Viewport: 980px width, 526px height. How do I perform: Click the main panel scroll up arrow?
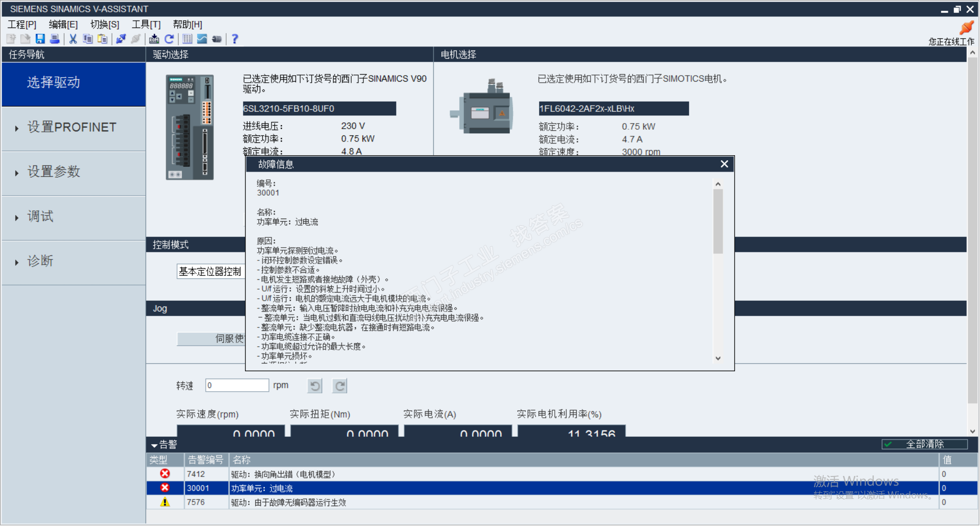tap(972, 53)
